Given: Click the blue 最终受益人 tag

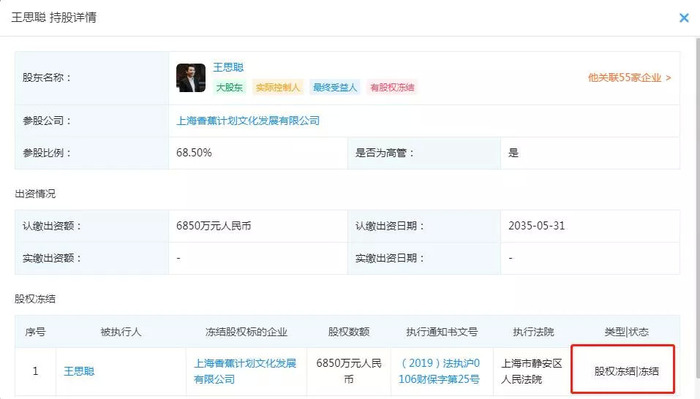Looking at the screenshot, I should [x=335, y=87].
